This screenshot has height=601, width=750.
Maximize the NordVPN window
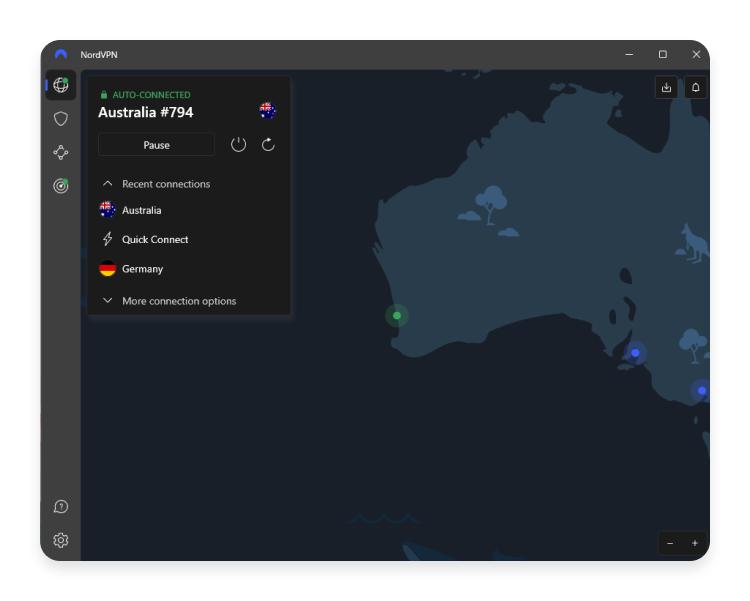pos(662,55)
